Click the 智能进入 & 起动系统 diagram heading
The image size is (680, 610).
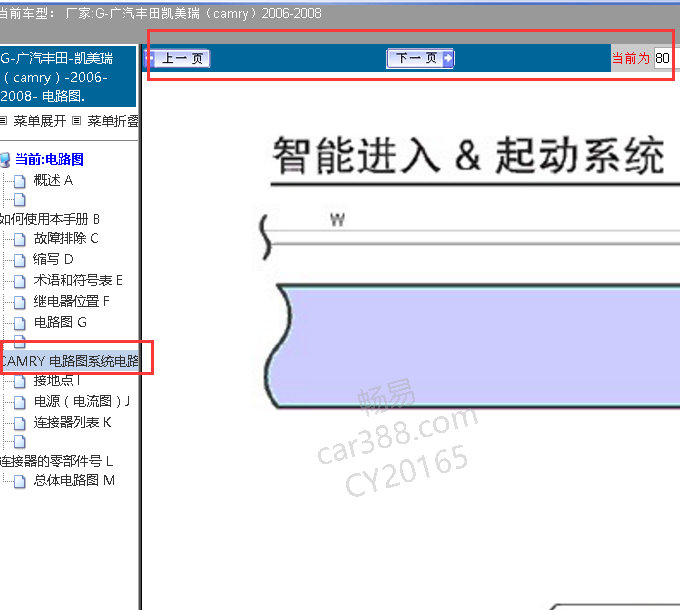[x=468, y=155]
